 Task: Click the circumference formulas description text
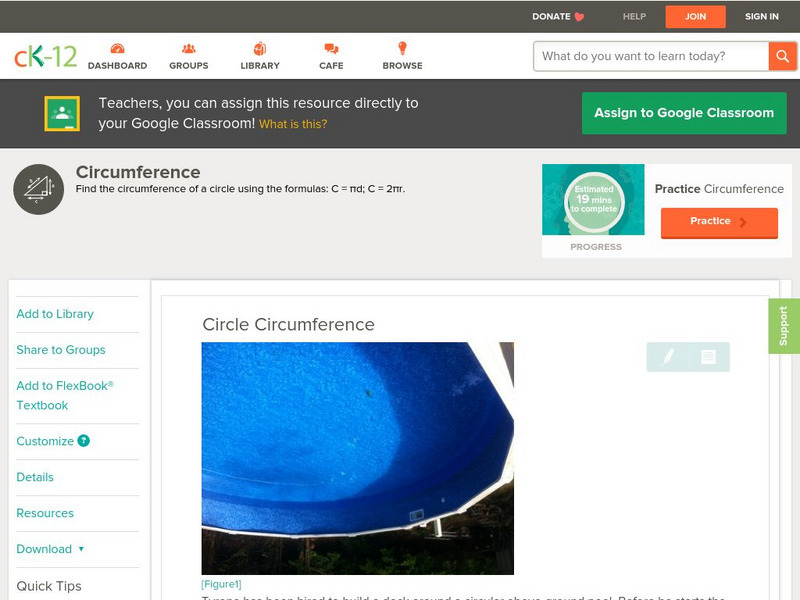coord(240,189)
